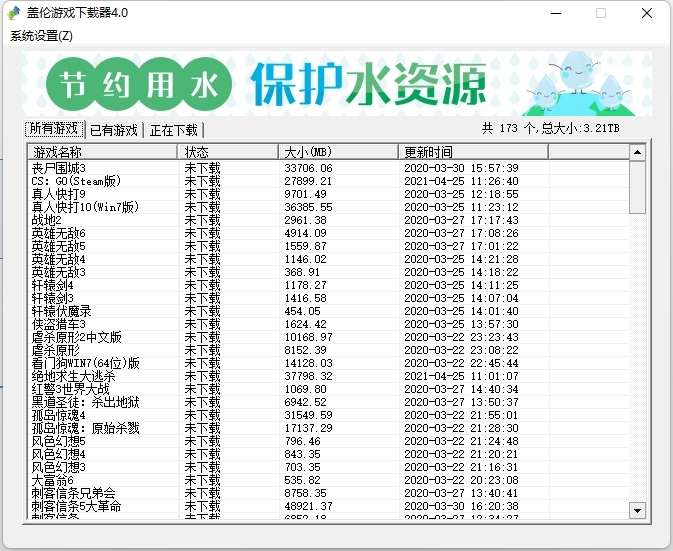
Task: Sort by the 游戏名称 column header
Action: click(x=103, y=152)
